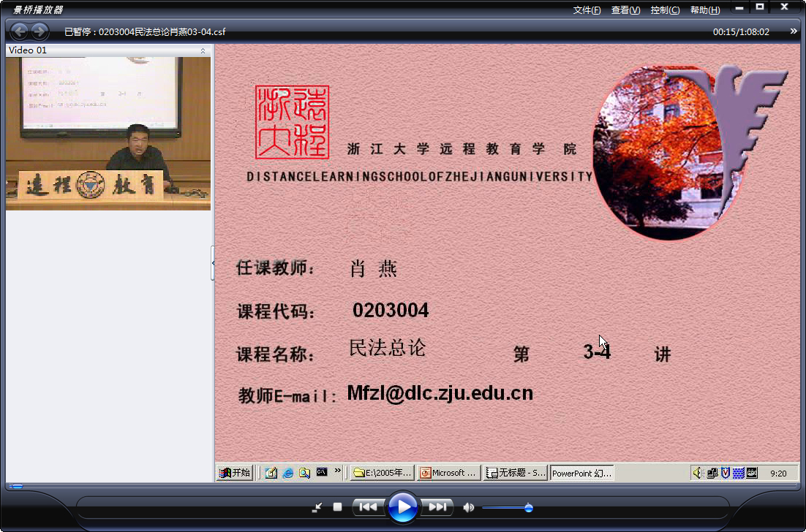Click the forward arrow navigation button
Viewport: 806px width, 532px height.
[x=39, y=31]
